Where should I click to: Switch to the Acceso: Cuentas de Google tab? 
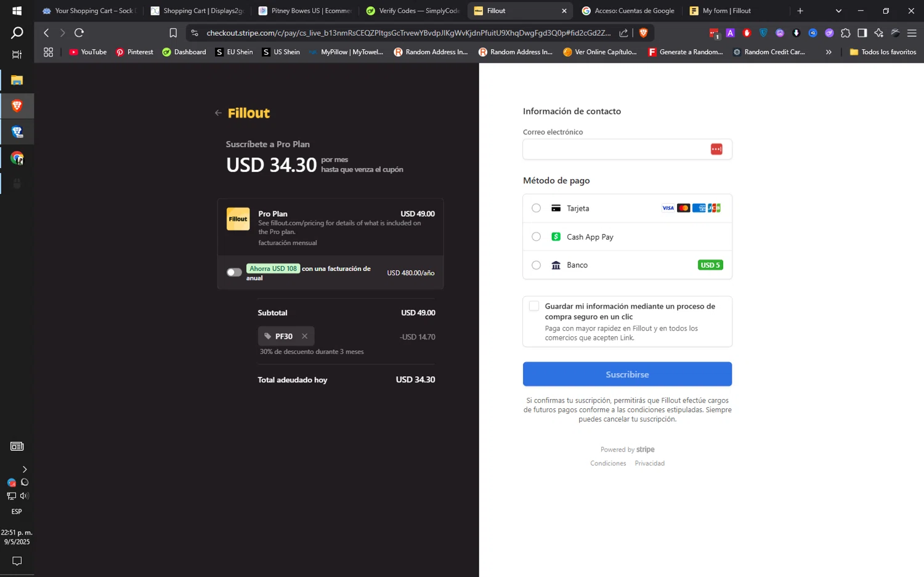tap(628, 10)
